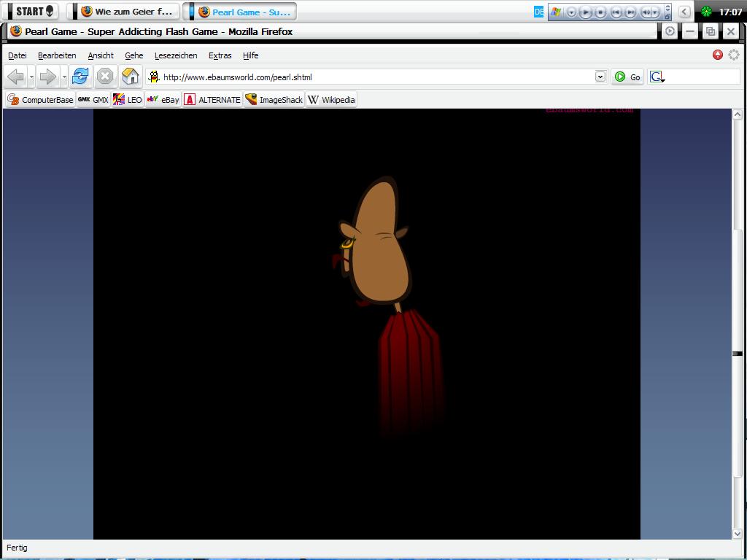Click the Stop loading button
This screenshot has width=747, height=560.
point(105,76)
